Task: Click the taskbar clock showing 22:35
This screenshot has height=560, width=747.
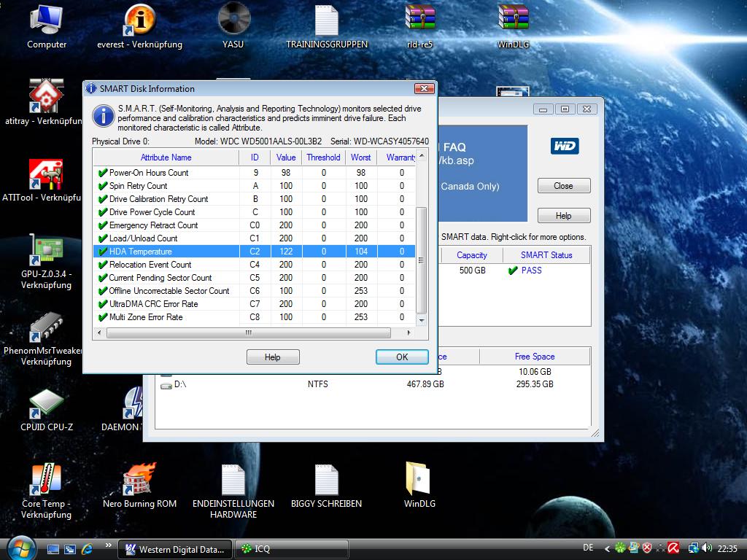Action: (727, 549)
